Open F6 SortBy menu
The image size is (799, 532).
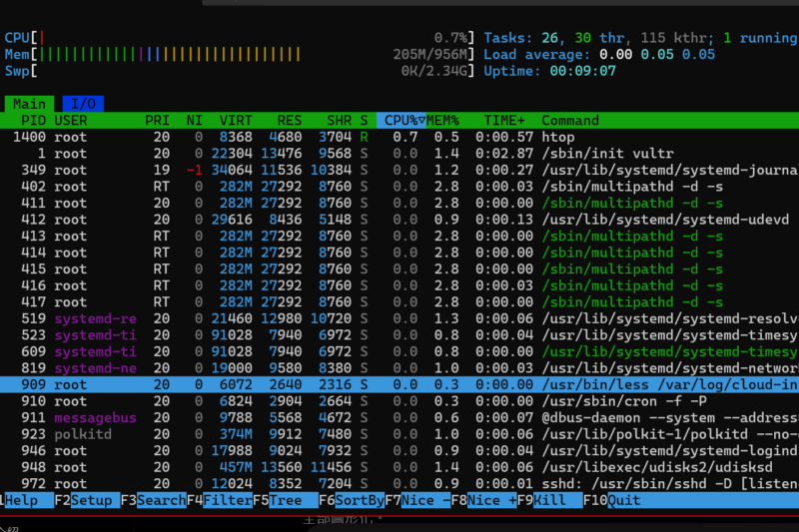[x=352, y=500]
